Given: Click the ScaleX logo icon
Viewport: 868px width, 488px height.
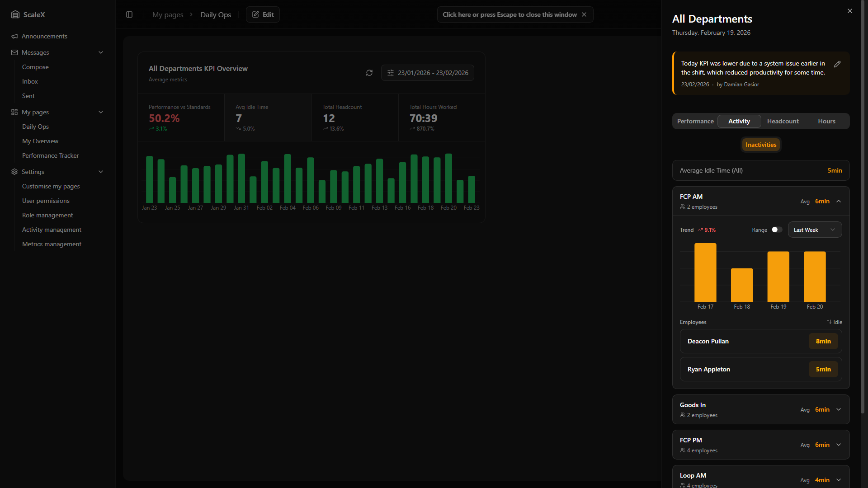Looking at the screenshot, I should pos(15,14).
